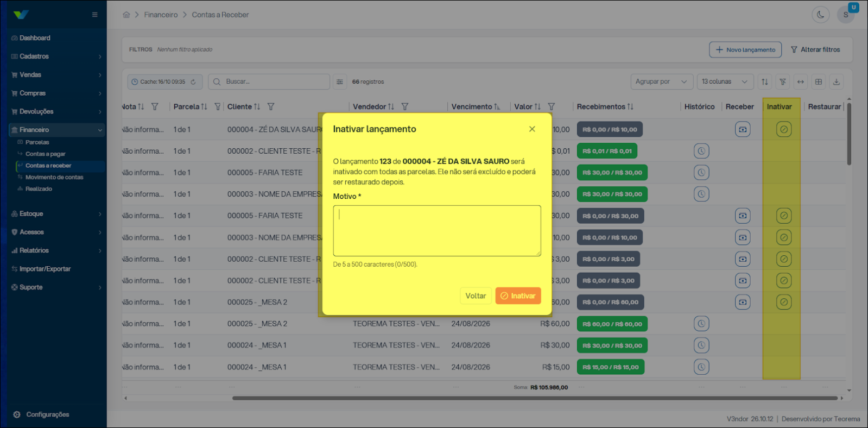
Task: Open receive icon for ZÉ DA SILVA SAURO row
Action: point(743,129)
